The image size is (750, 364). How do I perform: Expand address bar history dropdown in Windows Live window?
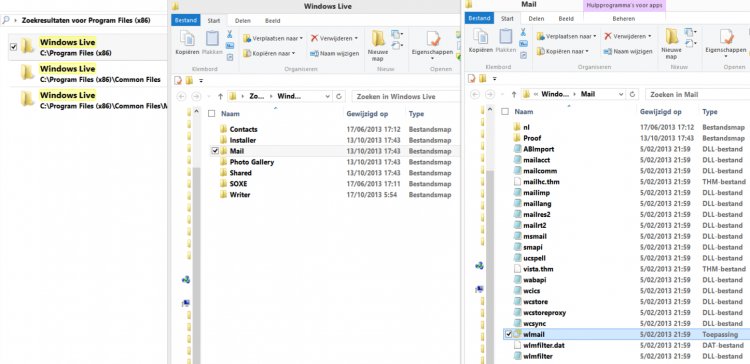[x=327, y=97]
